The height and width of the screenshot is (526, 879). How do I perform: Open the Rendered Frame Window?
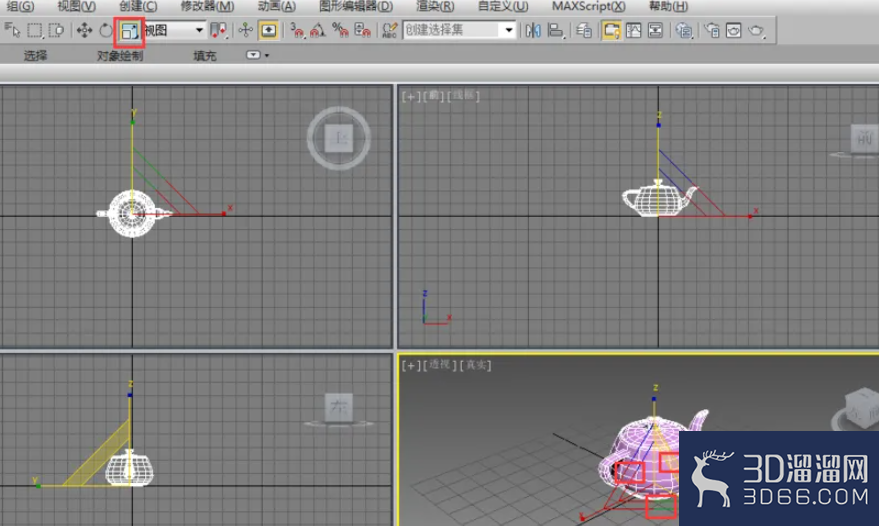click(x=733, y=30)
